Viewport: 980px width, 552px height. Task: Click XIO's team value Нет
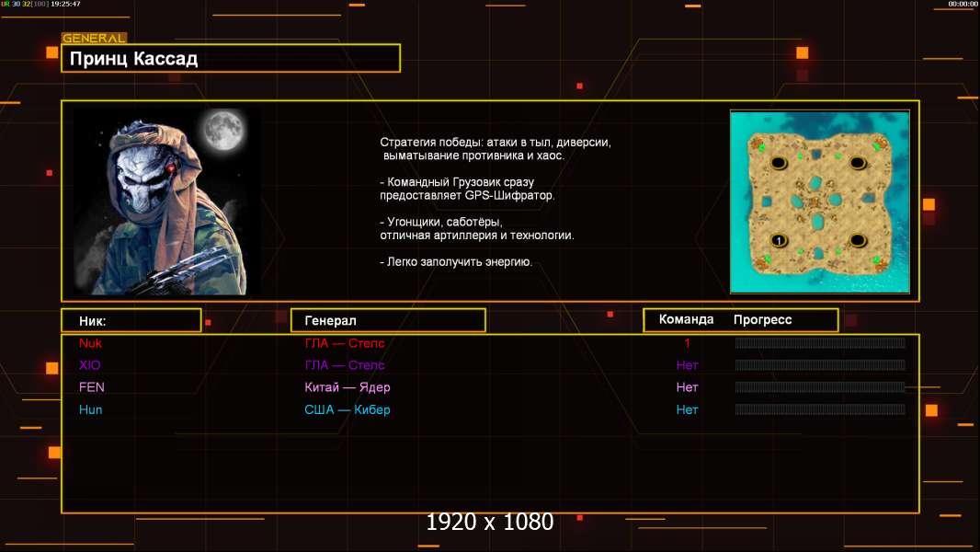coord(687,365)
